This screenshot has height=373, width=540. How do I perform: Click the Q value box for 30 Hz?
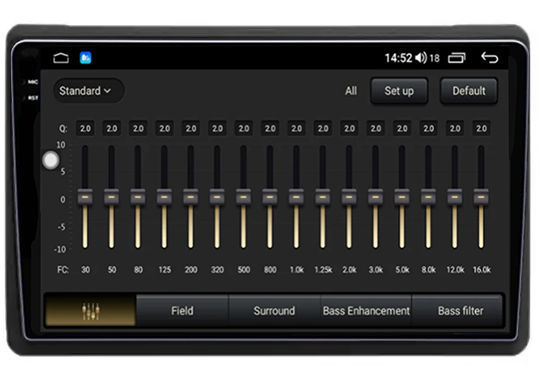click(85, 128)
